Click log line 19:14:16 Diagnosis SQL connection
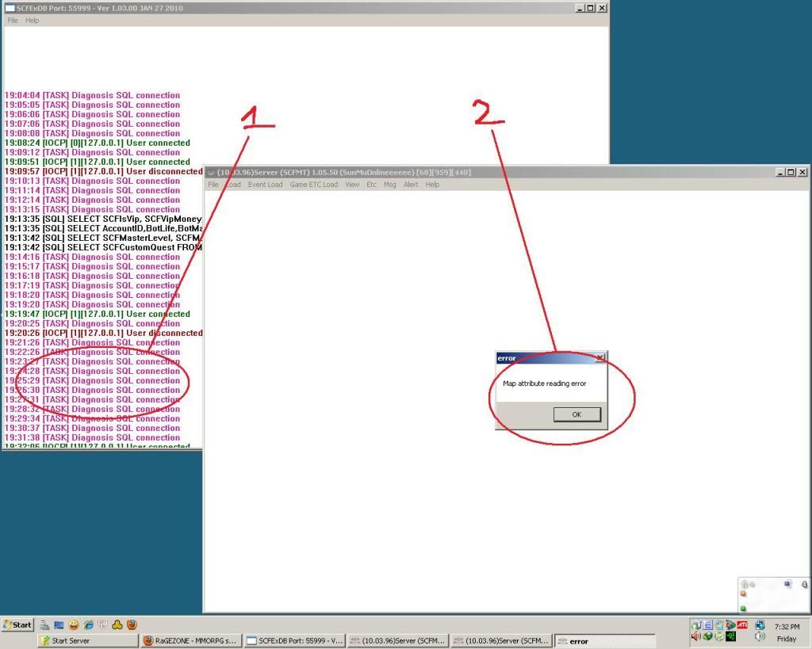 coord(92,258)
